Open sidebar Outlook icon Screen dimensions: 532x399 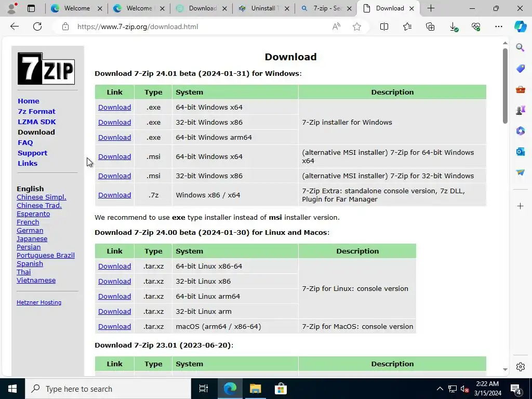tap(520, 151)
